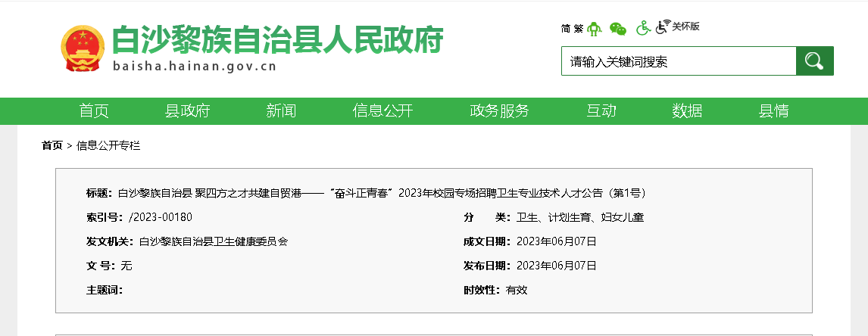Click the green robot assistant icon
868x336 pixels.
(594, 29)
